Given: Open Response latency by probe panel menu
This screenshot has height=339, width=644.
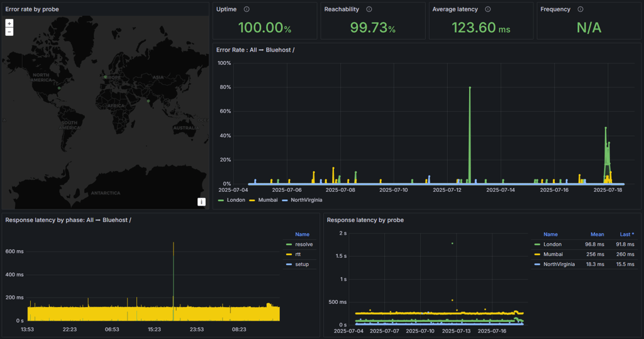Looking at the screenshot, I should [x=365, y=220].
